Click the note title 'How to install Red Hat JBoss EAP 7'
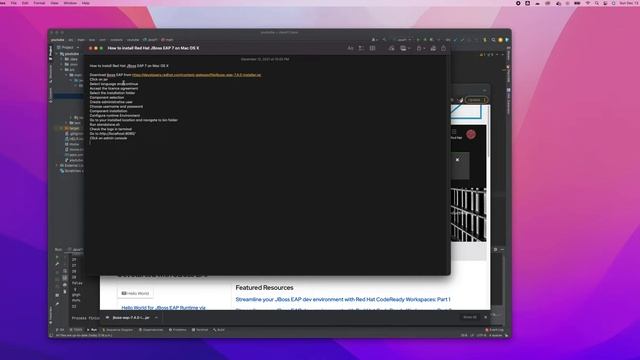The width and height of the screenshot is (640, 360). (153, 48)
